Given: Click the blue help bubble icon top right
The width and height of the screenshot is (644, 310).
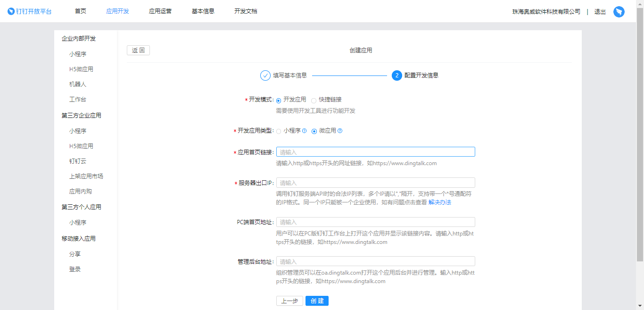Looking at the screenshot, I should point(619,12).
